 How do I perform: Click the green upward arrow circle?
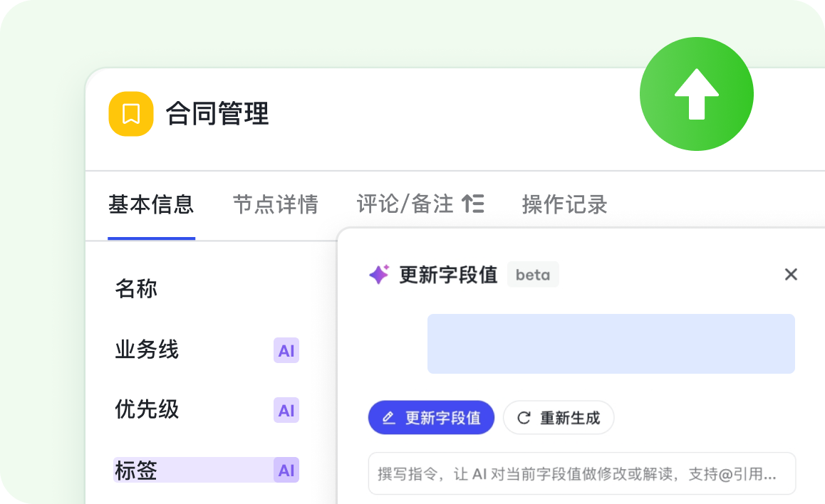click(696, 94)
